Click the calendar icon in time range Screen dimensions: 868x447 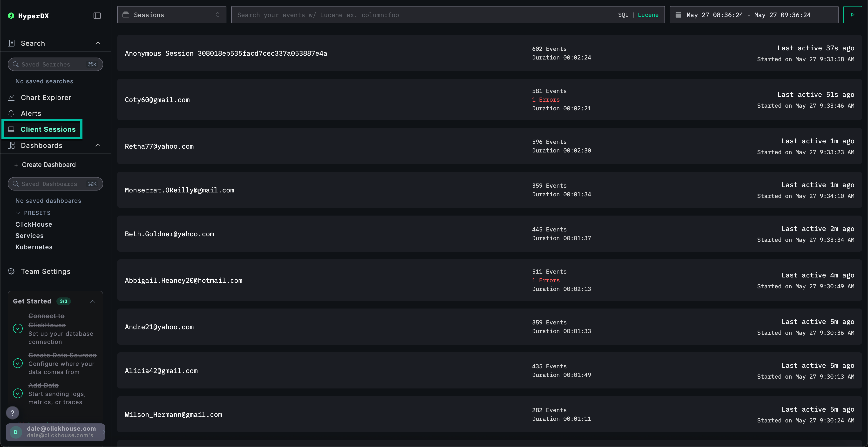[x=678, y=15]
